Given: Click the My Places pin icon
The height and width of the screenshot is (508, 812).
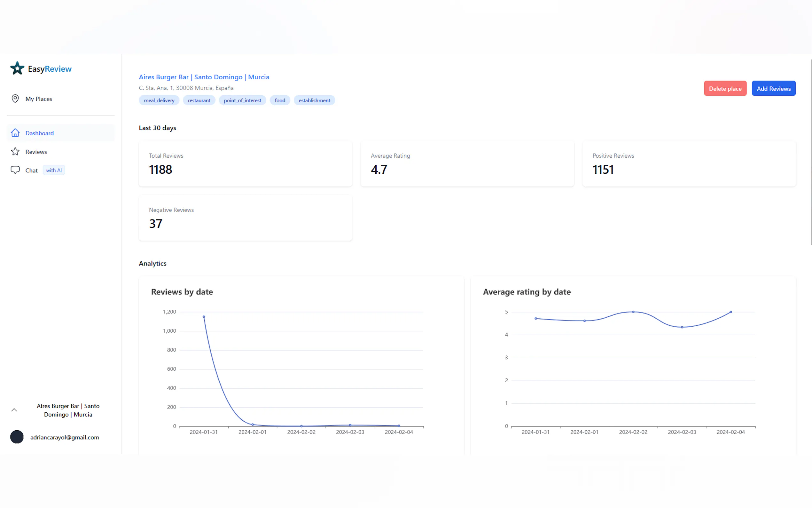Looking at the screenshot, I should (15, 99).
